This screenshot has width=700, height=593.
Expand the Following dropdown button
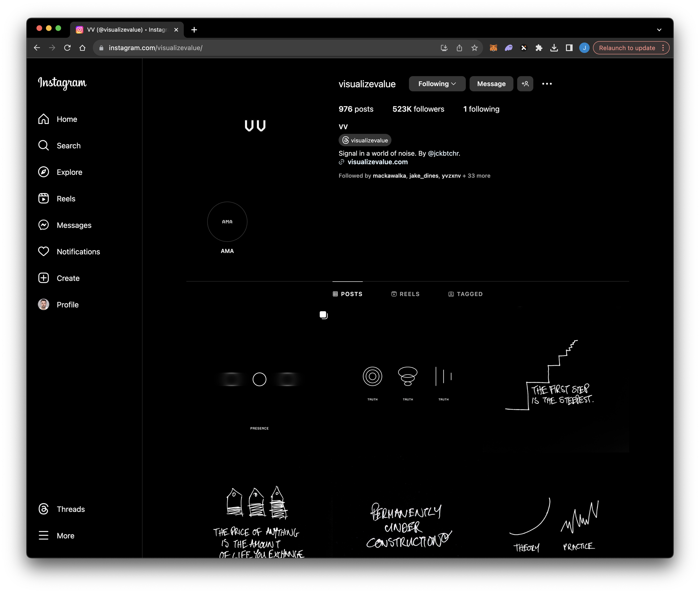coord(437,84)
